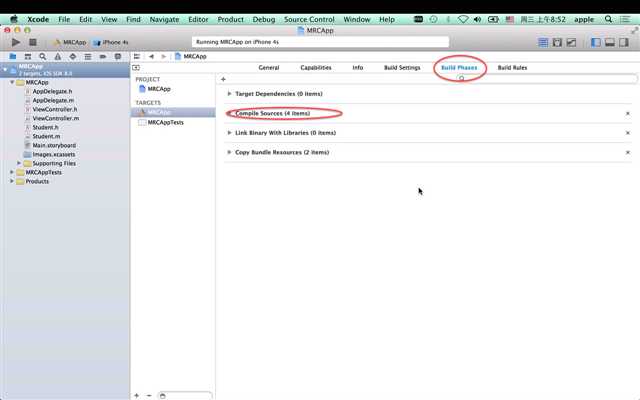The height and width of the screenshot is (400, 640).
Task: Open the related items menu icon
Action: tap(137, 56)
